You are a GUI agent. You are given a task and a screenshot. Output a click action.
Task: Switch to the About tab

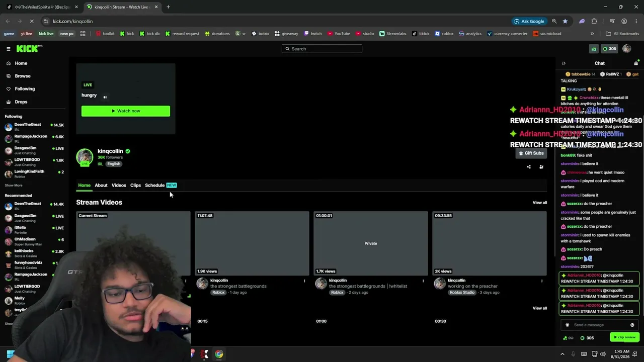[x=101, y=186]
